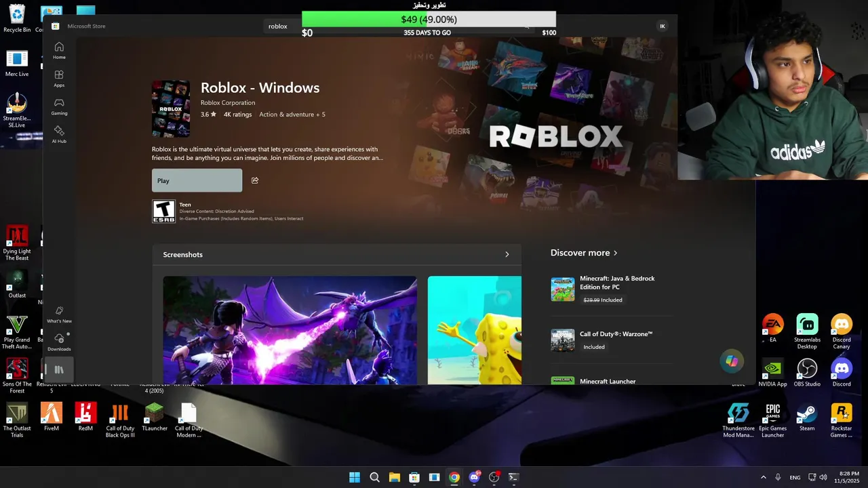Open the Apps section in the sidebar

point(59,79)
